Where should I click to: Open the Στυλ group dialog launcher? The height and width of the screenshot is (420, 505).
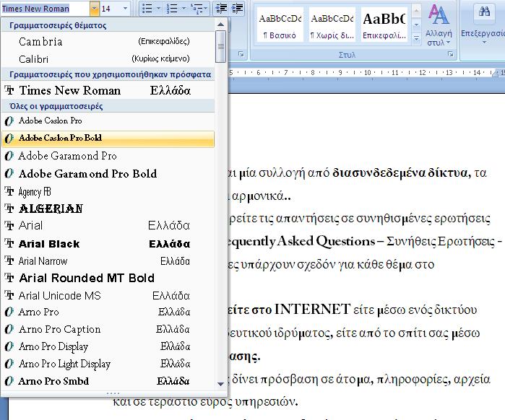pyautogui.click(x=451, y=55)
